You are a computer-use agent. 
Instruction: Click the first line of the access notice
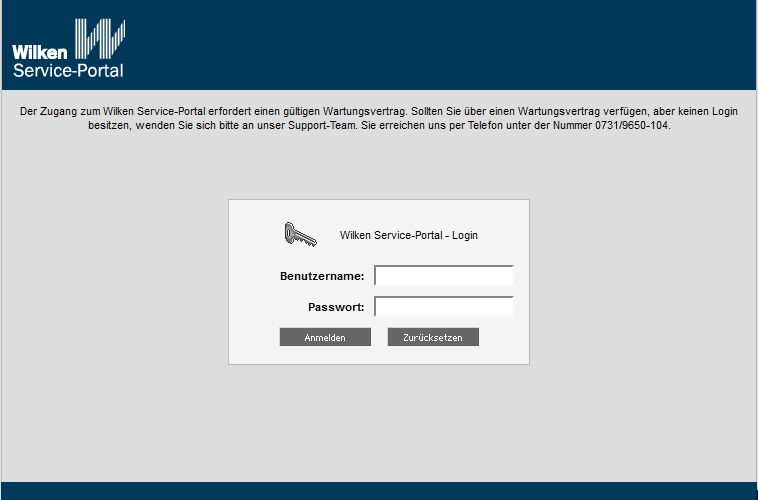(x=378, y=112)
